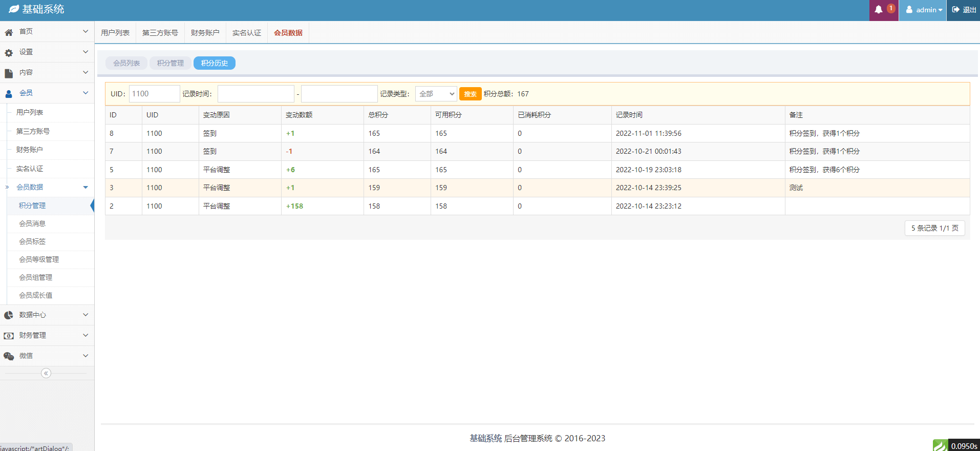
Task: Open the 记录类型 dropdown
Action: (436, 94)
